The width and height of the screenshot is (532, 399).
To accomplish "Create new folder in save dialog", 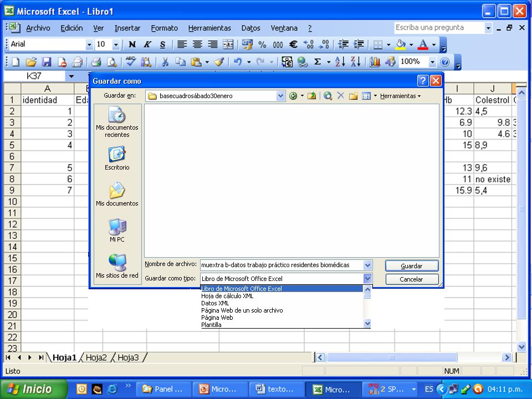I will [x=353, y=96].
